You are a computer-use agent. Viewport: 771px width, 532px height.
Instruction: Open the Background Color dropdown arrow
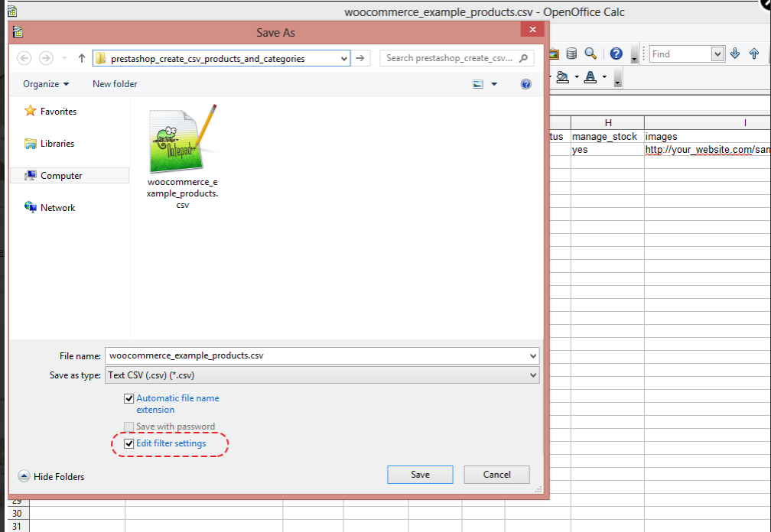pos(577,77)
